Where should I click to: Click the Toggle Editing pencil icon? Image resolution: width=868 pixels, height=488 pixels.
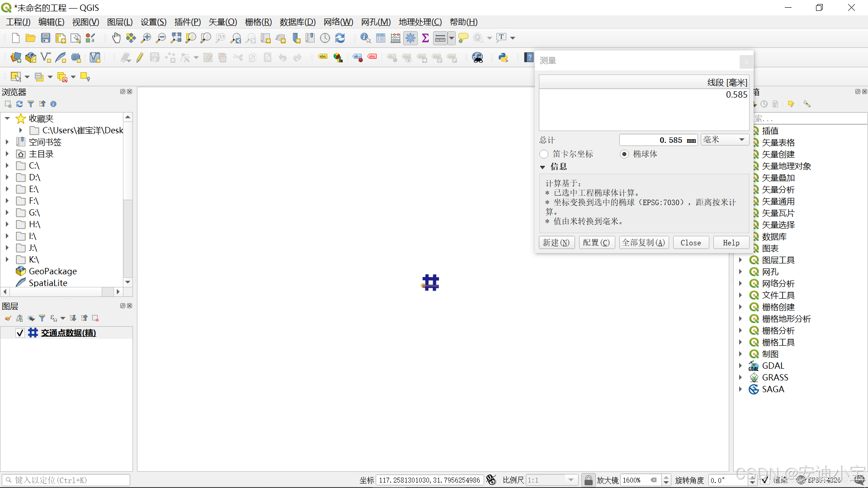140,57
